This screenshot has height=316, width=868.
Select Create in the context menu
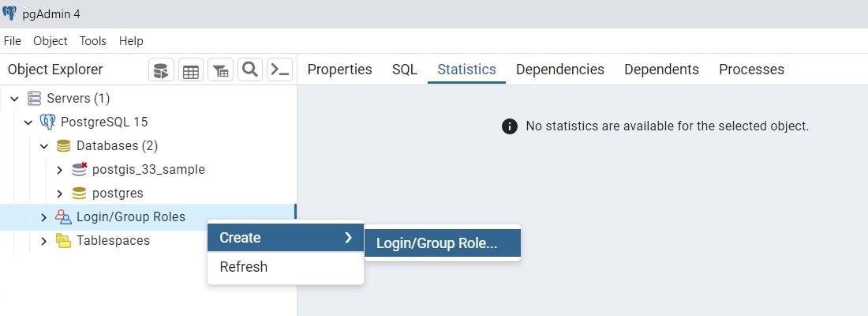pyautogui.click(x=286, y=238)
